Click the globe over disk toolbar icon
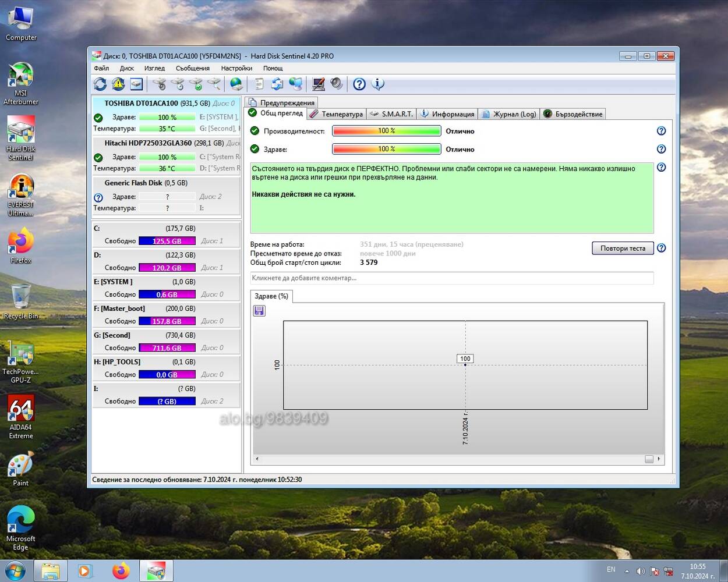The width and height of the screenshot is (728, 582). coord(236,84)
